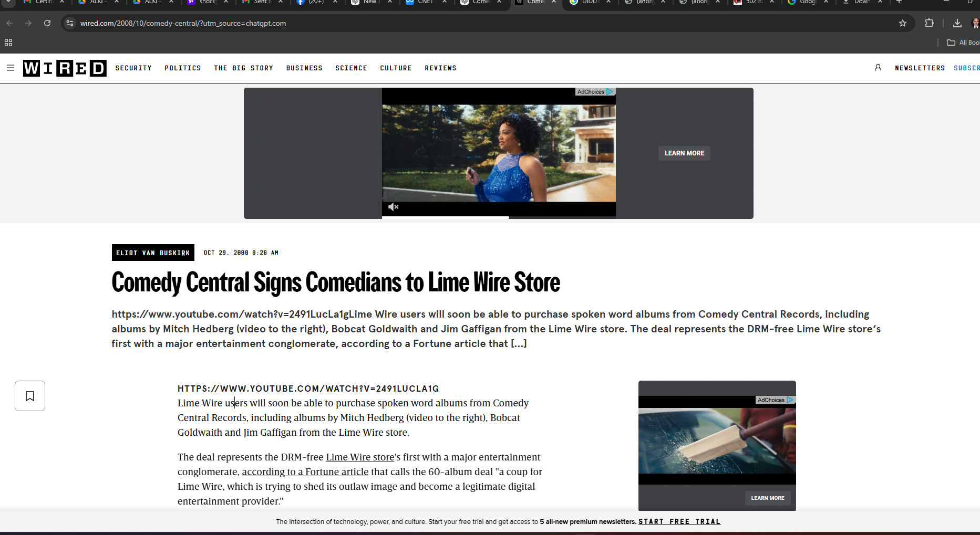Bookmark page with the star icon
Image resolution: width=980 pixels, height=535 pixels.
[x=902, y=23]
